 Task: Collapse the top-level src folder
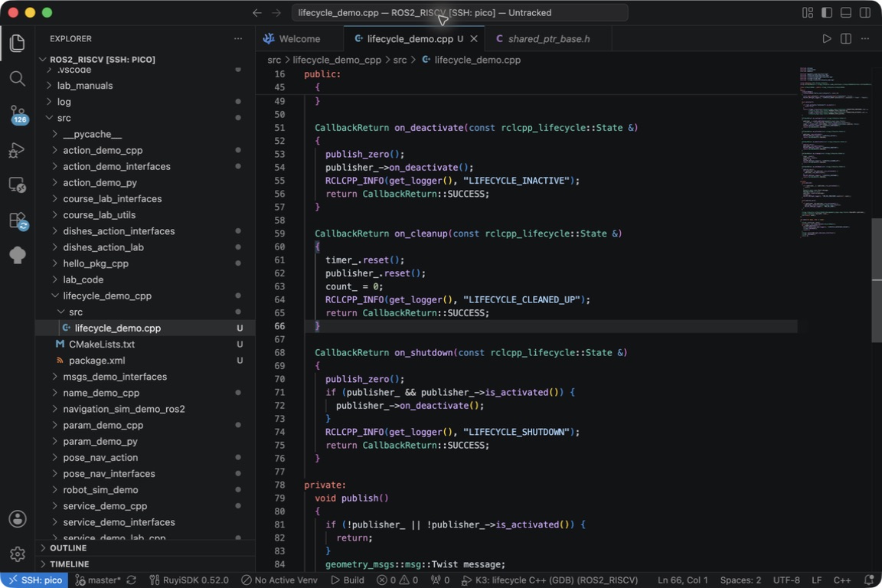tap(145, 118)
